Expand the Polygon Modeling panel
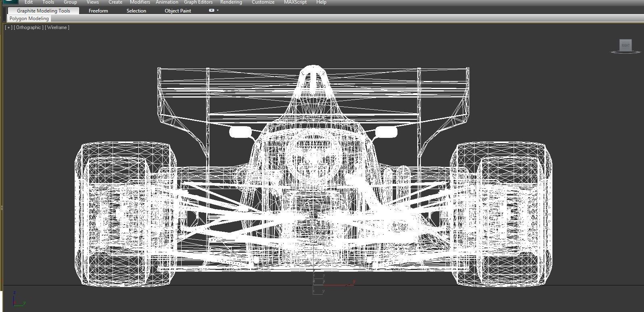The width and height of the screenshot is (644, 312). 29,19
